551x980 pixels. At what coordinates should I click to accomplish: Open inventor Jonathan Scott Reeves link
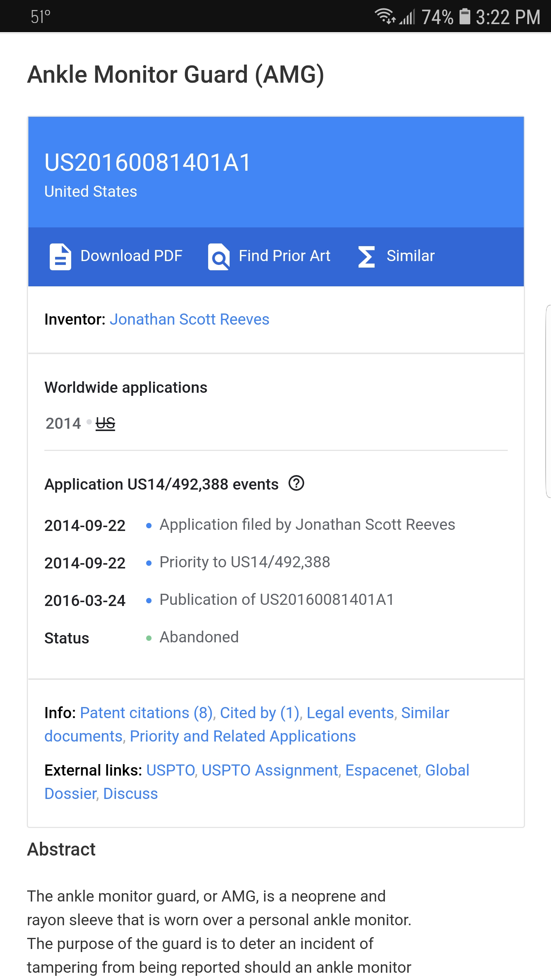coord(189,319)
